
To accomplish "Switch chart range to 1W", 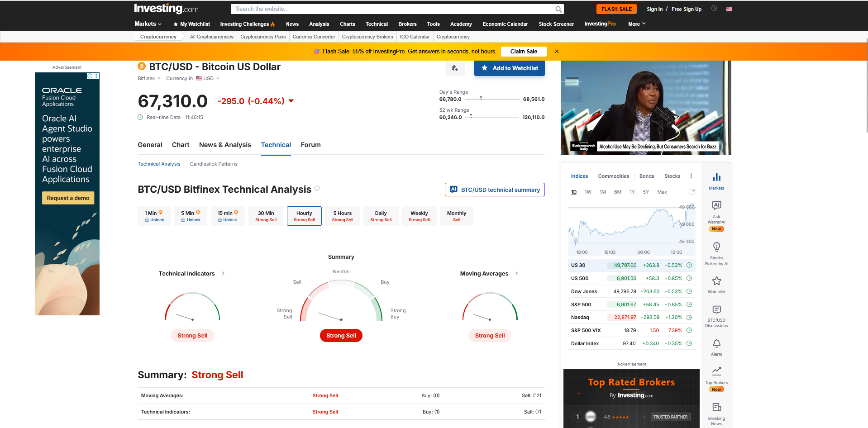I will (588, 192).
